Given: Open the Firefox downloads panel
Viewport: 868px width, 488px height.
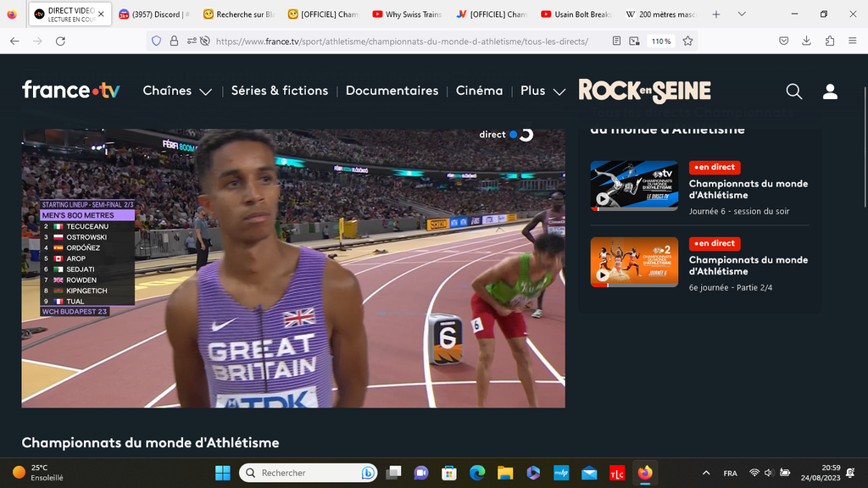Looking at the screenshot, I should [x=807, y=41].
